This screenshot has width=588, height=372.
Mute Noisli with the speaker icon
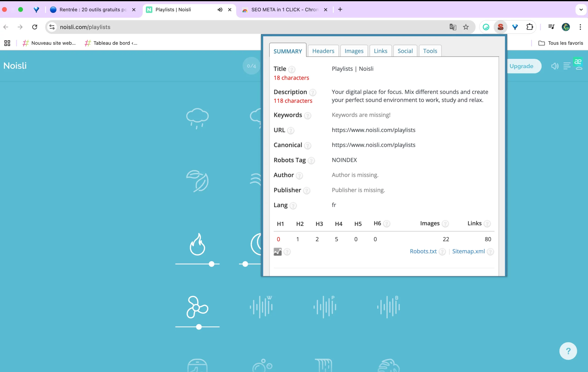click(554, 66)
